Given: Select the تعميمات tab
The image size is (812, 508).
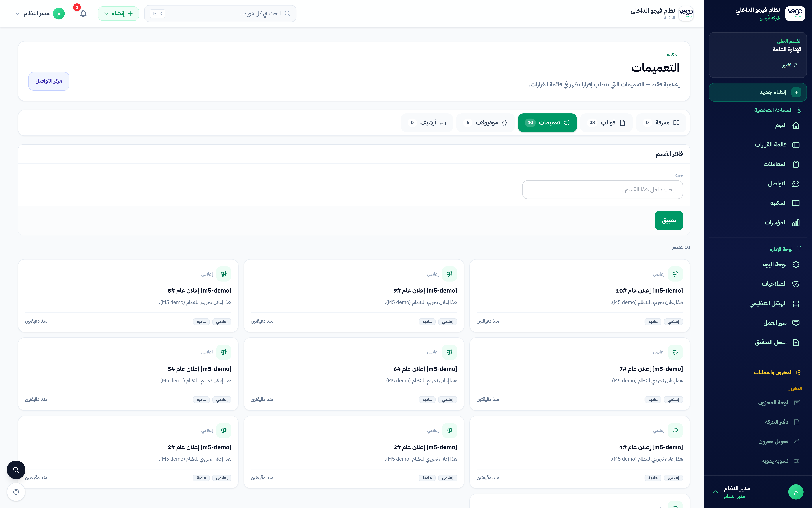Looking at the screenshot, I should [x=547, y=123].
